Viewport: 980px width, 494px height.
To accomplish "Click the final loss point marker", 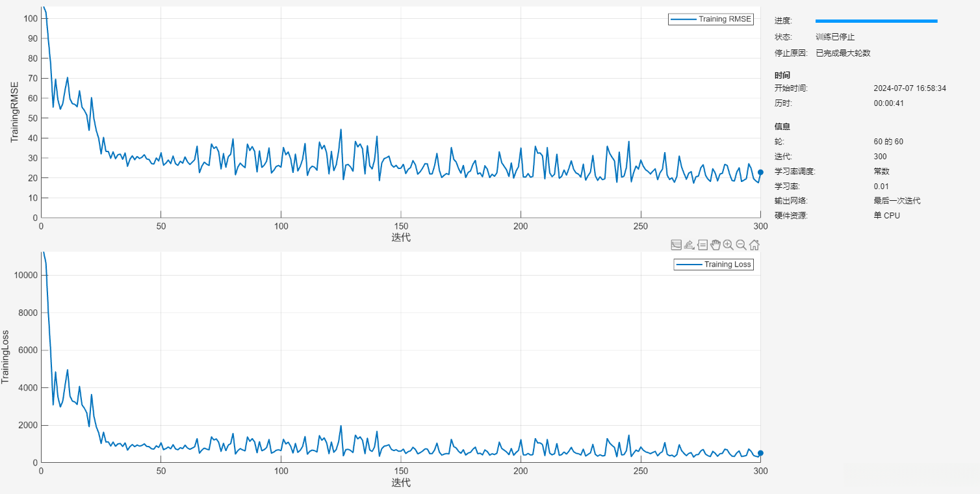I will (760, 453).
